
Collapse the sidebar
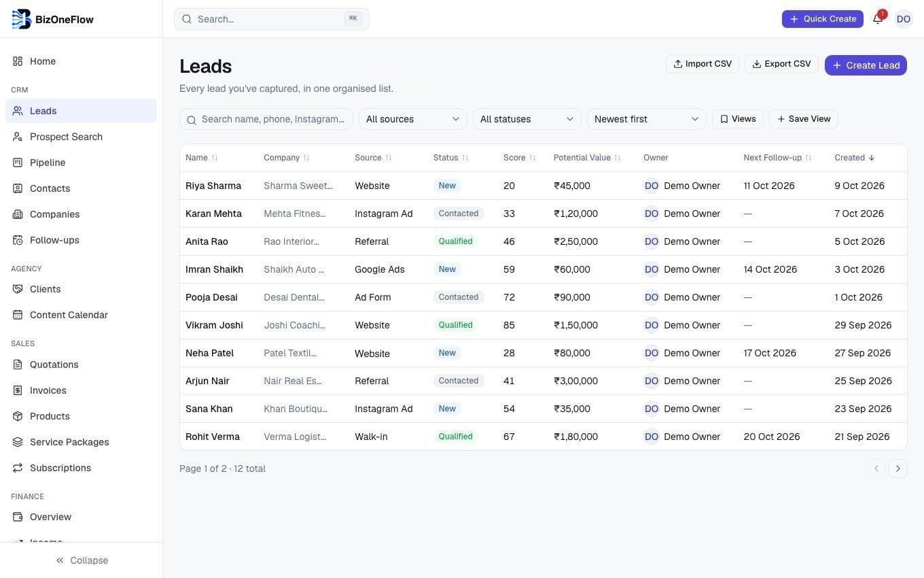[82, 560]
